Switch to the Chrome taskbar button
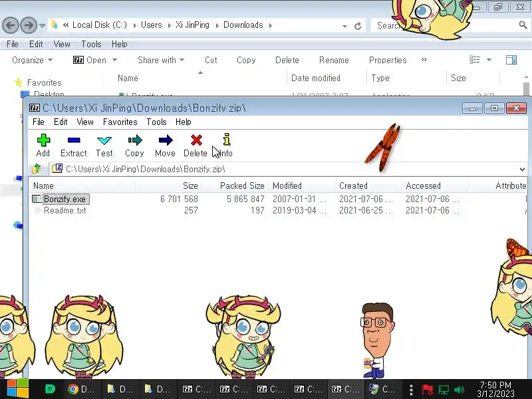The image size is (532, 399). tap(81, 389)
